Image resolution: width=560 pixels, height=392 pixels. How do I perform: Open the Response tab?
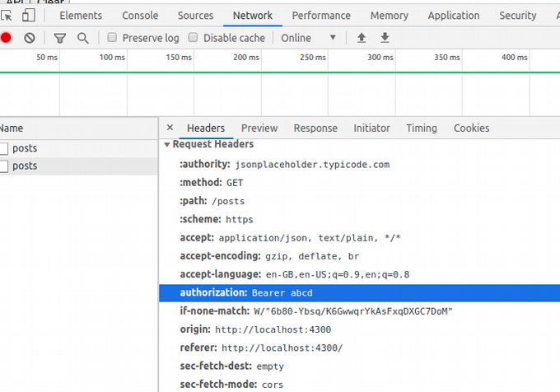pos(315,128)
